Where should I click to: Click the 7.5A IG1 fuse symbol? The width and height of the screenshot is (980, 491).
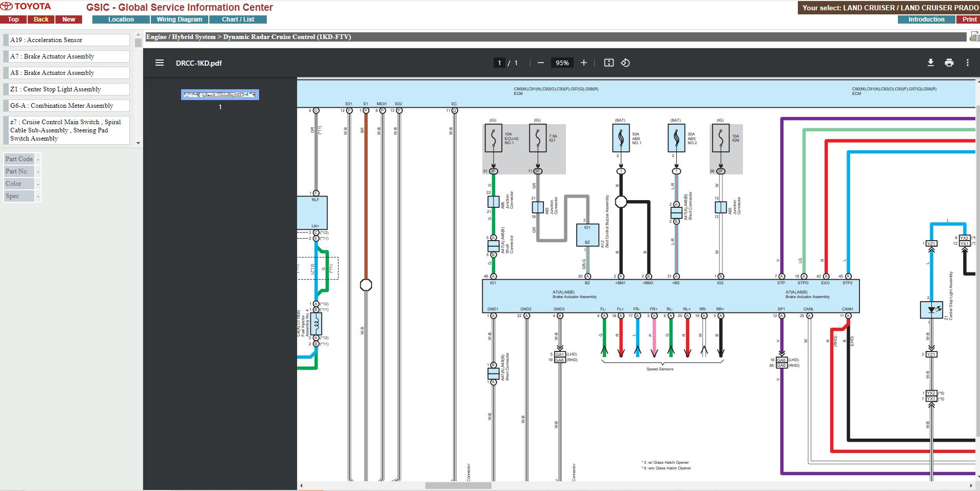538,138
